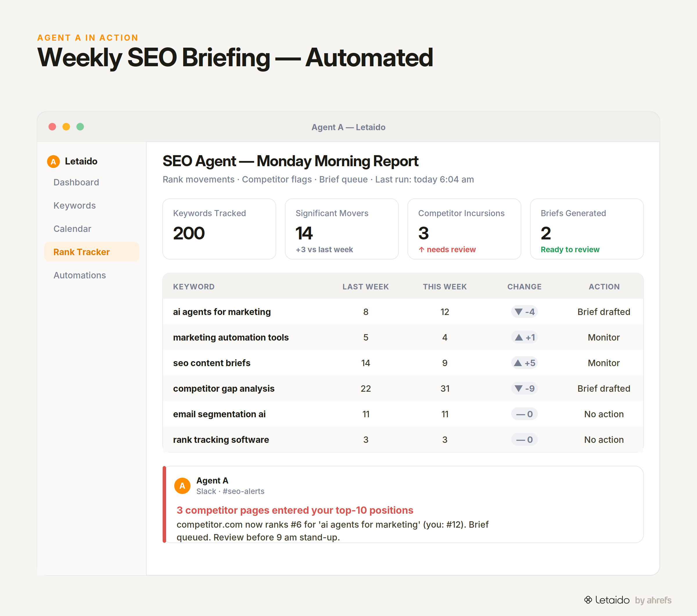Open the 'ai agents for marketing' keyword row
The width and height of the screenshot is (697, 616).
pyautogui.click(x=403, y=312)
